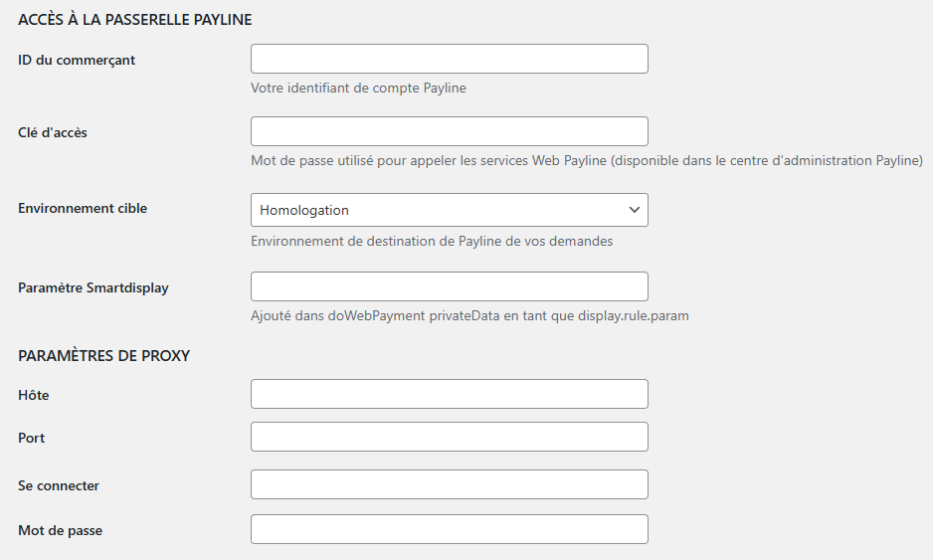The height and width of the screenshot is (560, 933).
Task: Click the Hôte label
Action: click(34, 395)
